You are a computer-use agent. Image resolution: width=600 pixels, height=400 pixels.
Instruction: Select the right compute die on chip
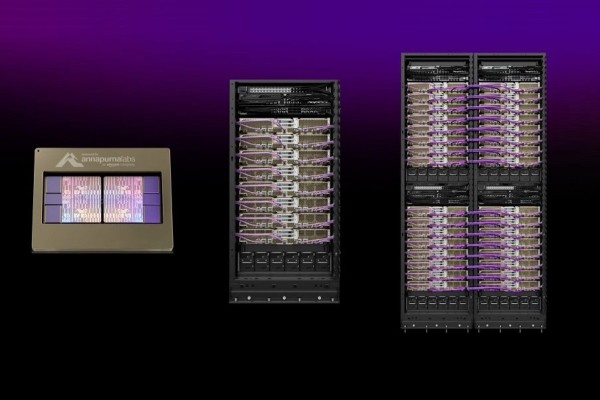(122, 197)
